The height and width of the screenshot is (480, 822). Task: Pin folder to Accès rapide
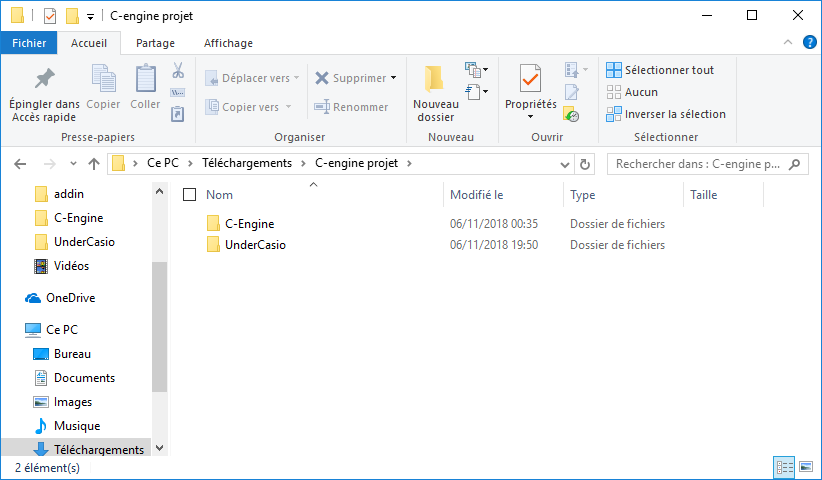click(x=44, y=94)
